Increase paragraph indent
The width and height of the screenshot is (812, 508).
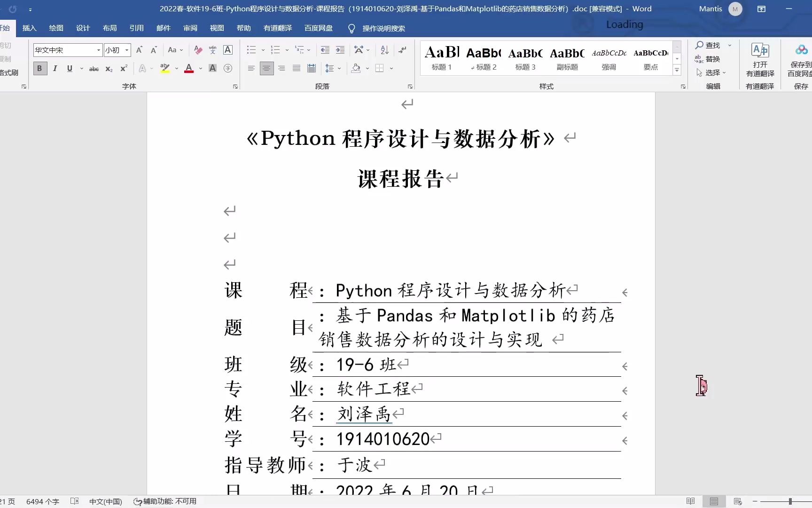[x=340, y=50]
